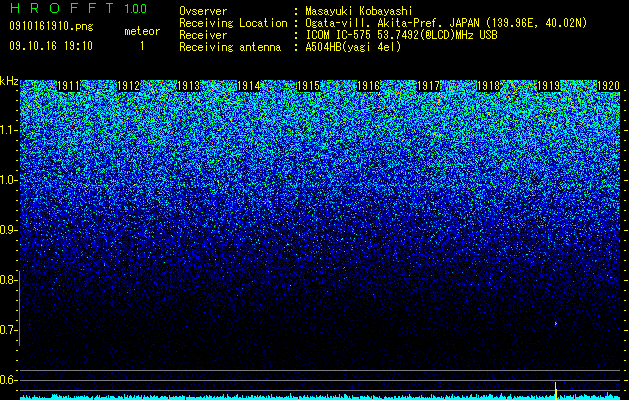Click the 1917 time marker label

pos(428,86)
